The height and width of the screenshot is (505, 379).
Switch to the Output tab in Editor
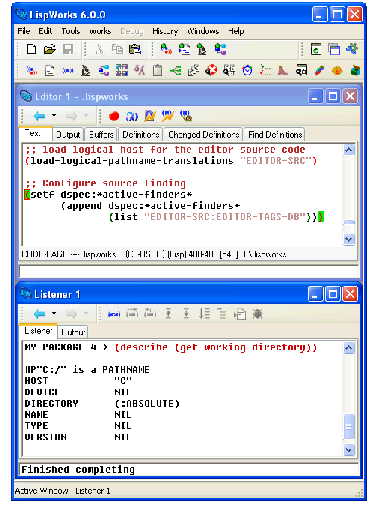coord(68,135)
